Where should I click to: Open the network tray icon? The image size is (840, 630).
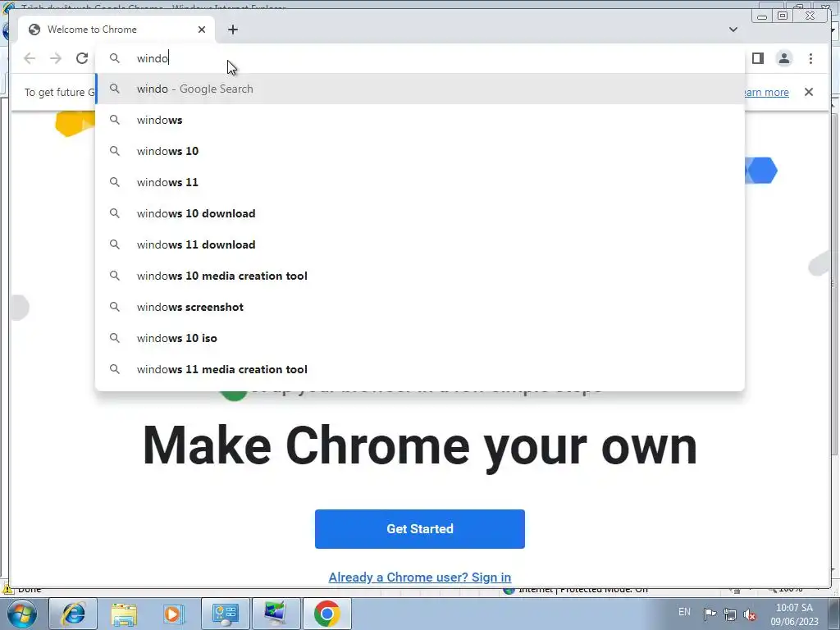(729, 614)
